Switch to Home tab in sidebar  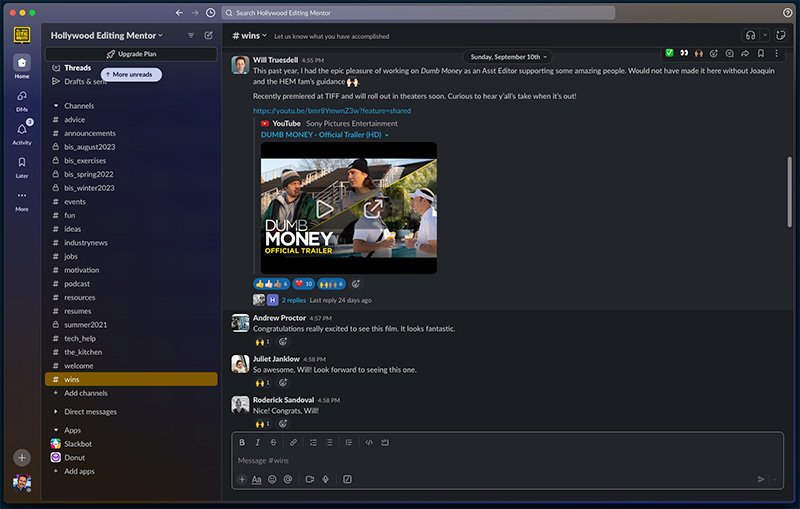21,67
